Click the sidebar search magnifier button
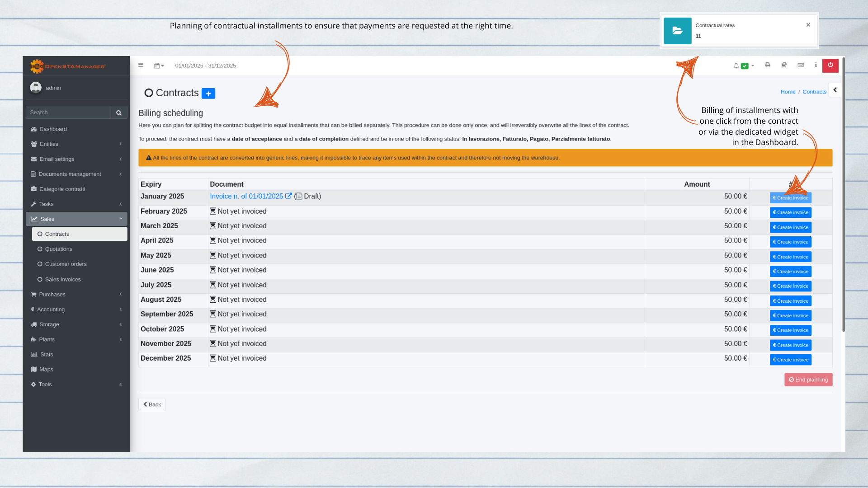868x488 pixels. (x=119, y=113)
